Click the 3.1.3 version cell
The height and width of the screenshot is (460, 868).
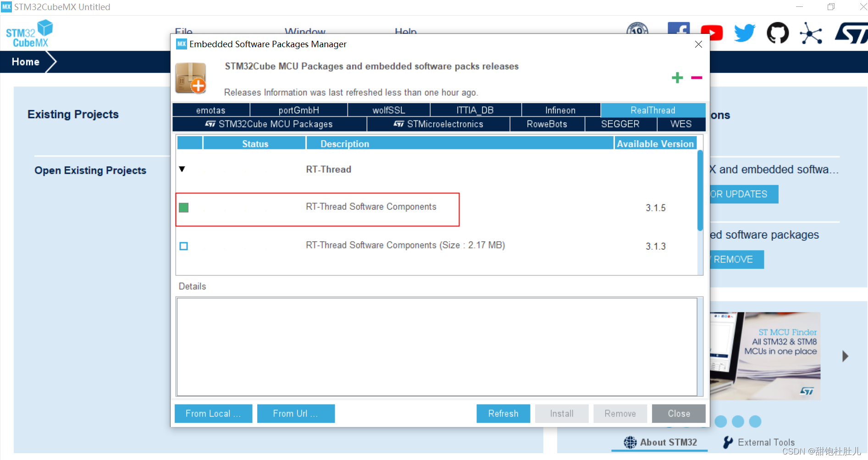(656, 246)
